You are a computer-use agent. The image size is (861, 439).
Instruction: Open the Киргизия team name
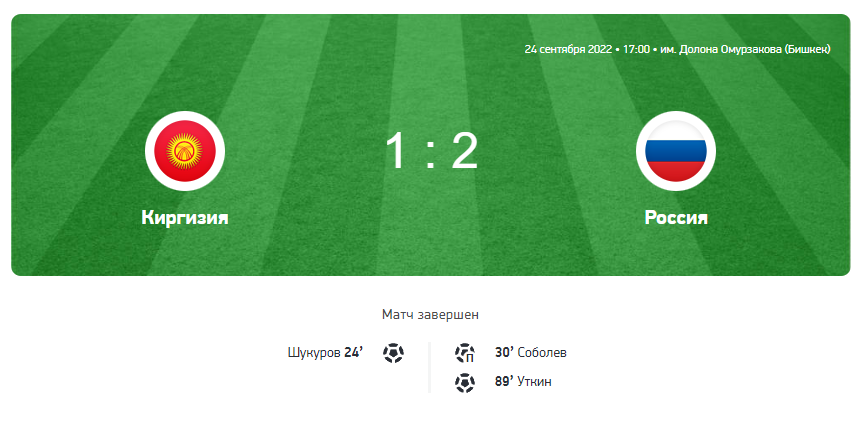[185, 218]
